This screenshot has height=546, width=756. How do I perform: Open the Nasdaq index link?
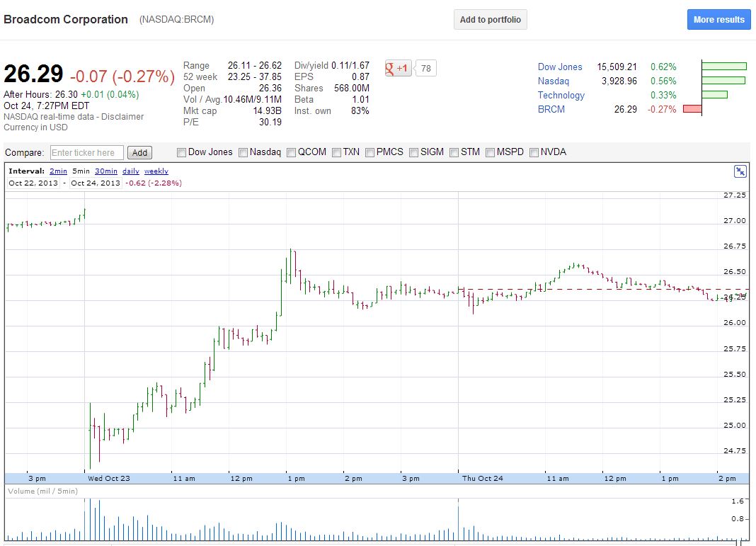point(554,81)
